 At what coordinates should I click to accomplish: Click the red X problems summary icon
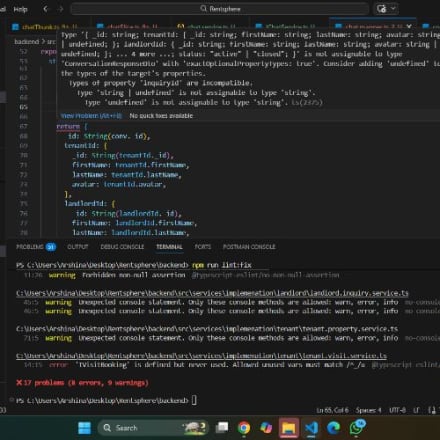19,383
